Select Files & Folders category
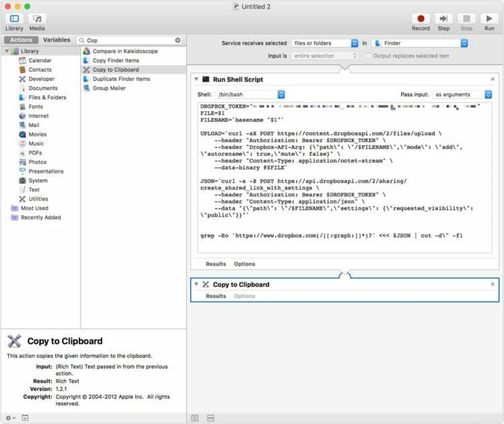This screenshot has width=504, height=424. click(x=47, y=97)
